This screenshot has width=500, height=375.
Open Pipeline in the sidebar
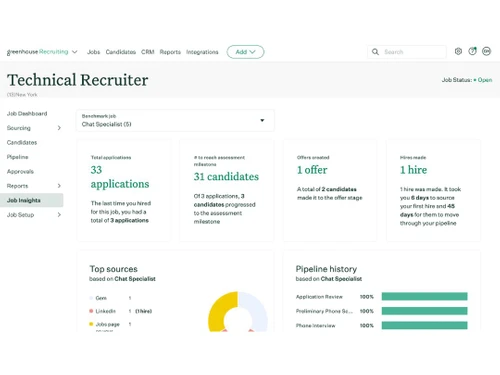pyautogui.click(x=18, y=157)
